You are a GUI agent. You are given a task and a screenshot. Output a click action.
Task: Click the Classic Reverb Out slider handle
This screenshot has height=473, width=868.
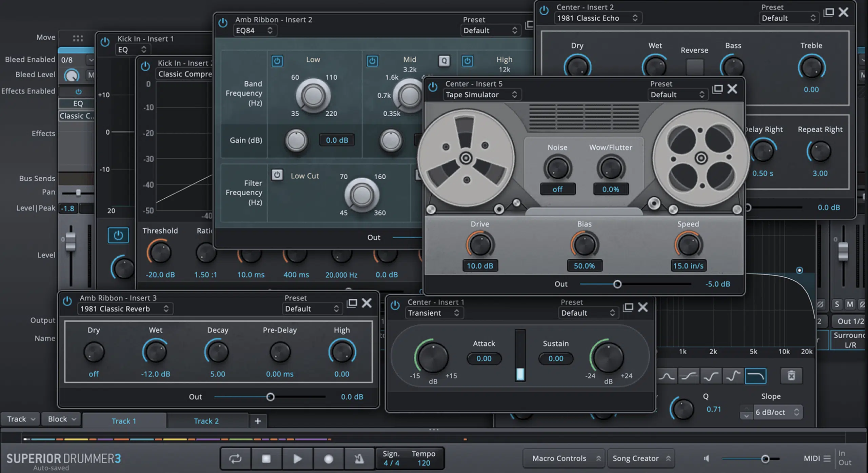[x=270, y=397]
